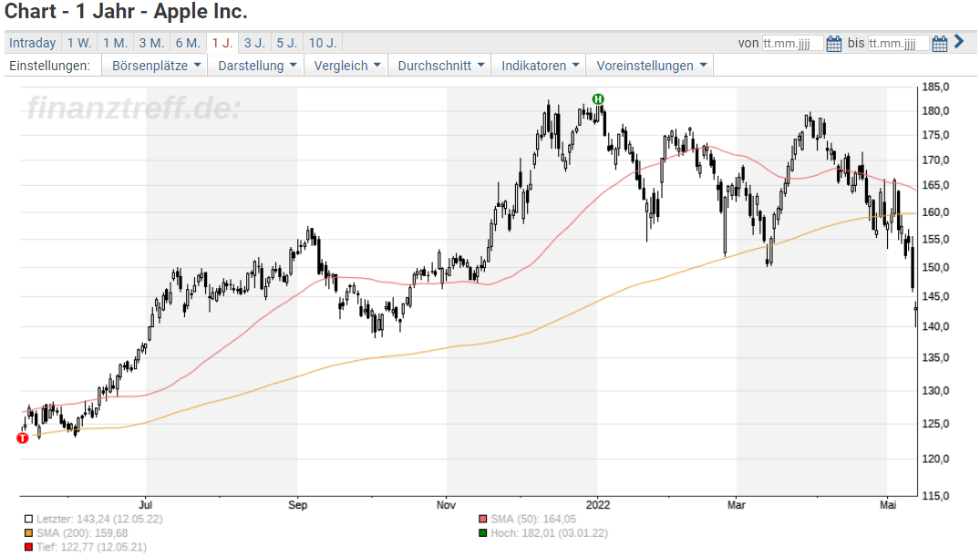This screenshot has width=980, height=557.
Task: Click the 'Einstellungen:' label
Action: pyautogui.click(x=49, y=66)
